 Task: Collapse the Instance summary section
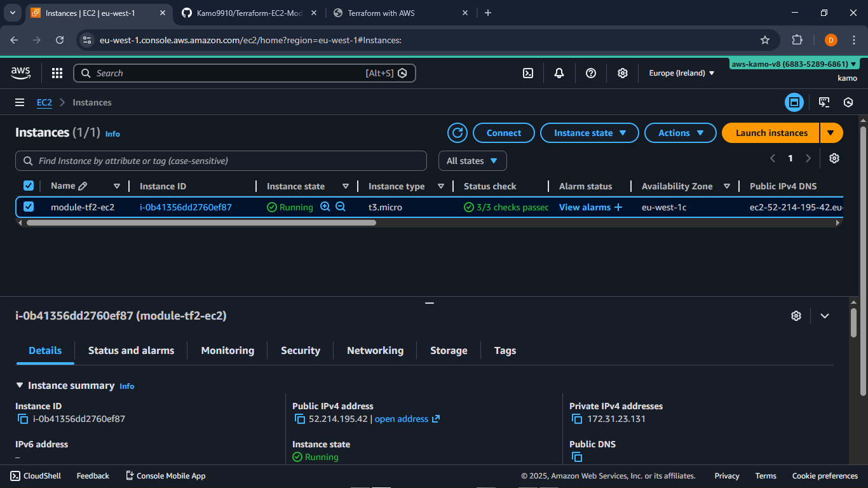(x=20, y=385)
